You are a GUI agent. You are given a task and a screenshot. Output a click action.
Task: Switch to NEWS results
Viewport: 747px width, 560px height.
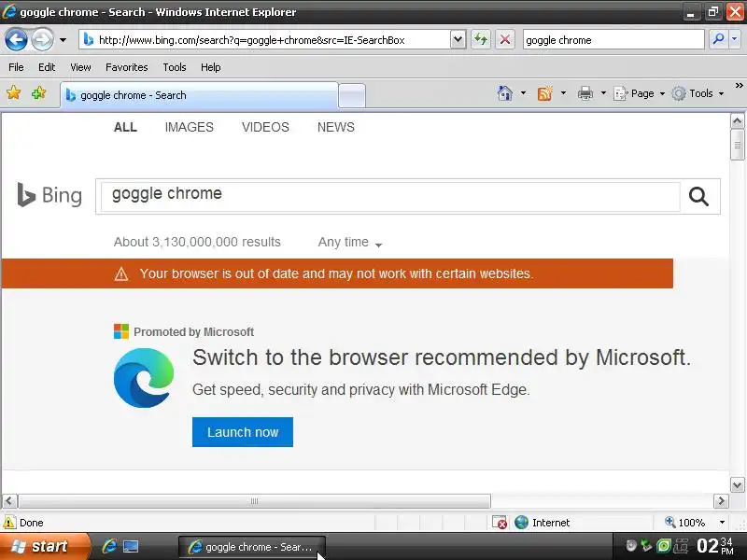(336, 127)
